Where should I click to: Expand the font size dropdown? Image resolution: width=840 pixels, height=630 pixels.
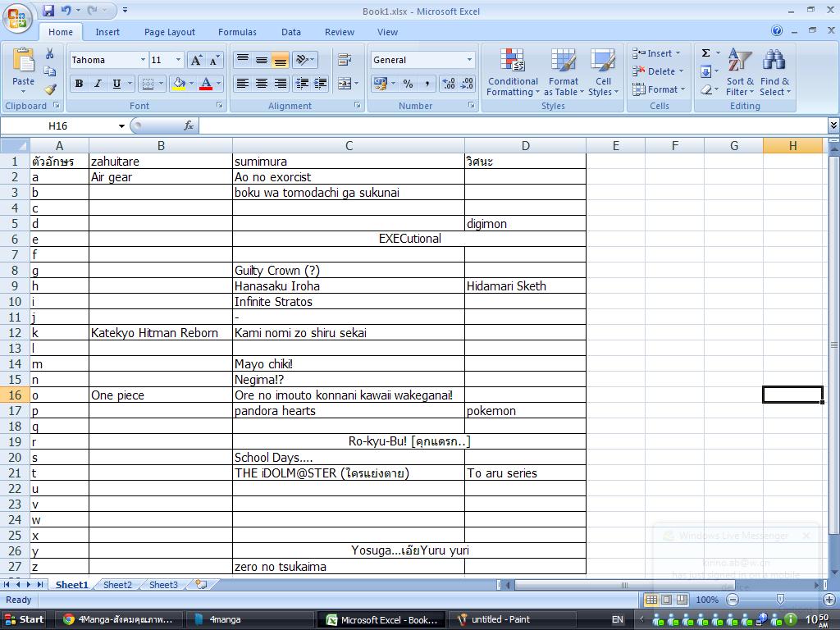click(178, 60)
